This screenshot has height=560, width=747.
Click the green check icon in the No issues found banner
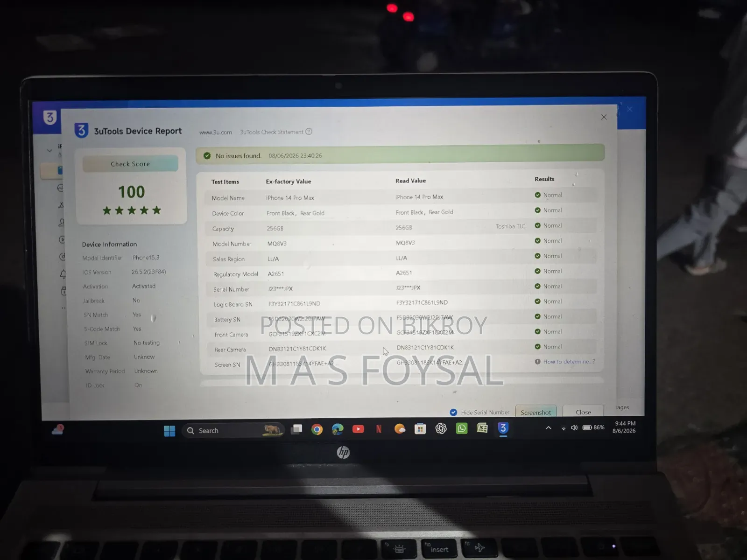207,156
